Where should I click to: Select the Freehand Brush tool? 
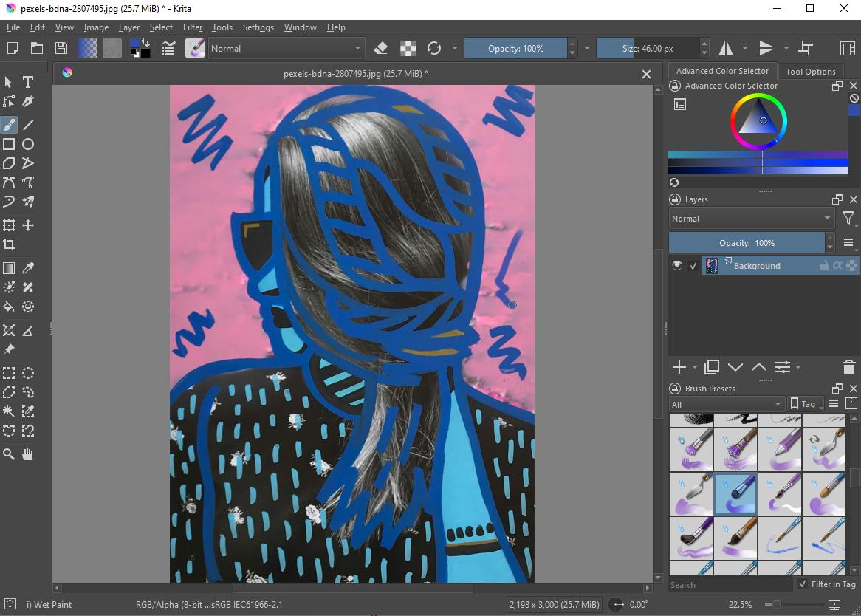pyautogui.click(x=9, y=124)
